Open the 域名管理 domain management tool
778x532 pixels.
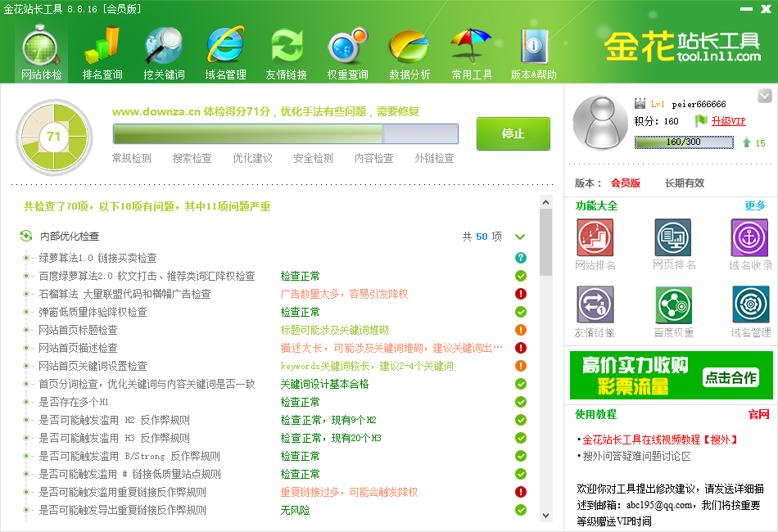[225, 53]
